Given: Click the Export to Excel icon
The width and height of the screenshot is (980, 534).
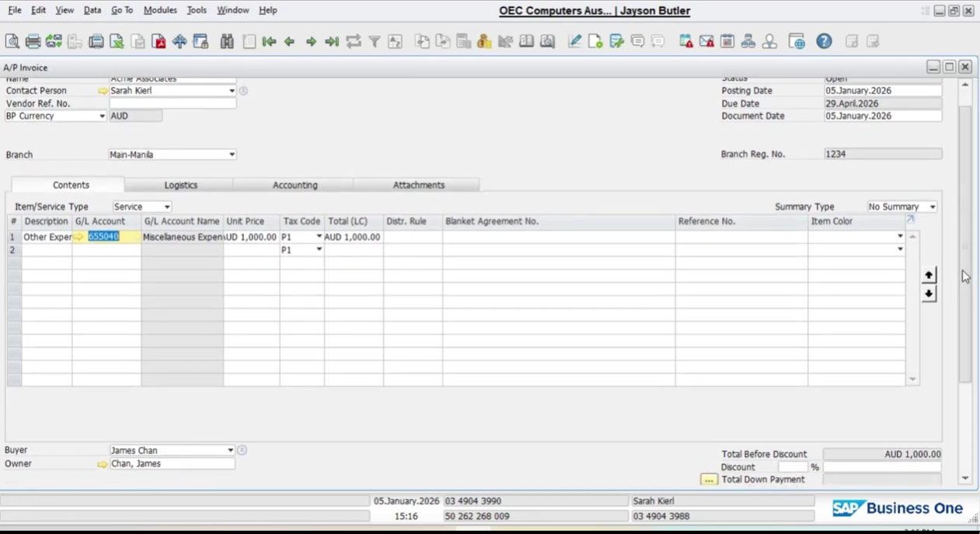Looking at the screenshot, I should tap(117, 41).
